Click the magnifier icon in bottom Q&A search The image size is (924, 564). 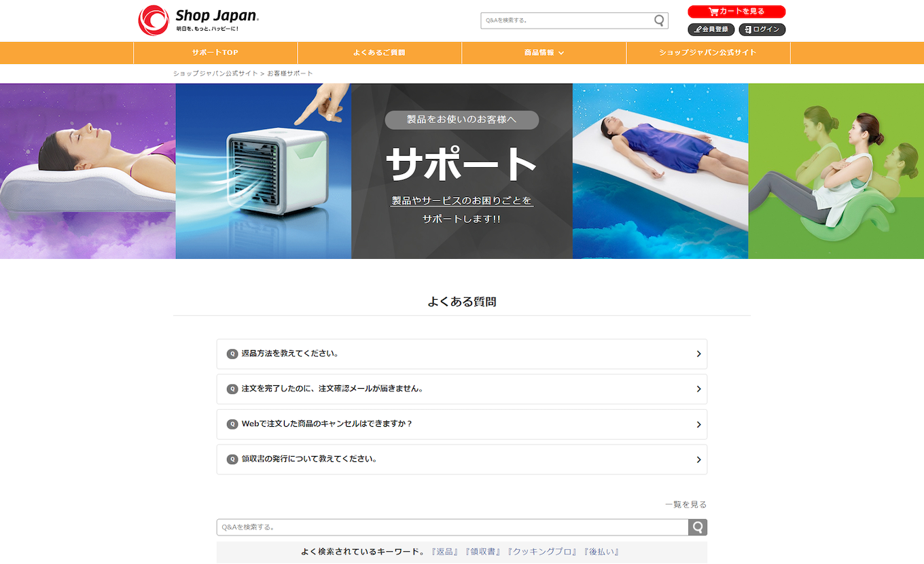click(698, 527)
